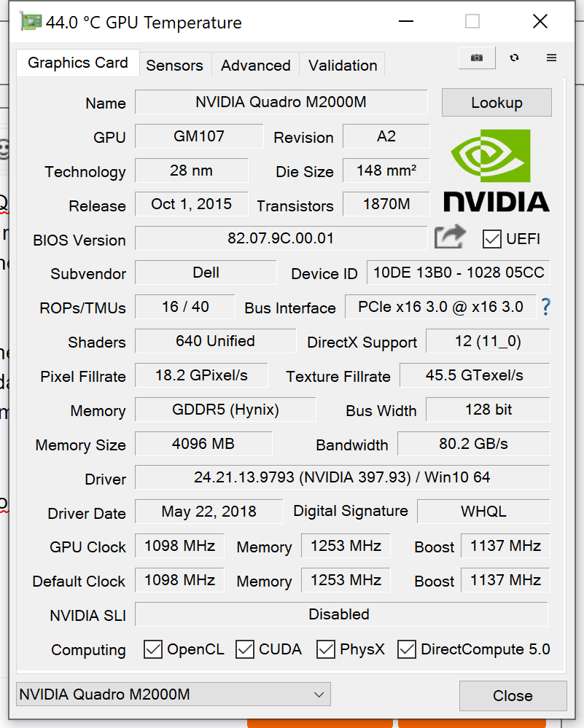Click the Close button
This screenshot has width=584, height=728.
(513, 695)
